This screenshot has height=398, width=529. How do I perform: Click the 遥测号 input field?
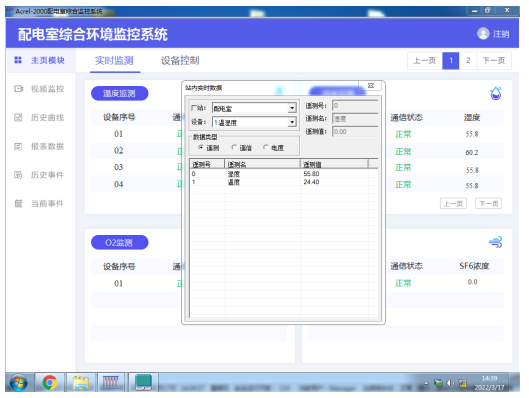[x=355, y=106]
